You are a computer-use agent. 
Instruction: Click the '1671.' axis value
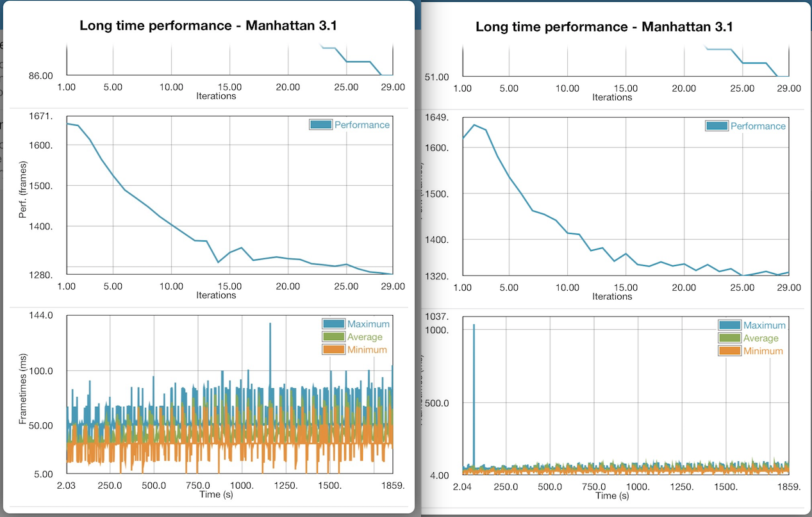(x=40, y=117)
